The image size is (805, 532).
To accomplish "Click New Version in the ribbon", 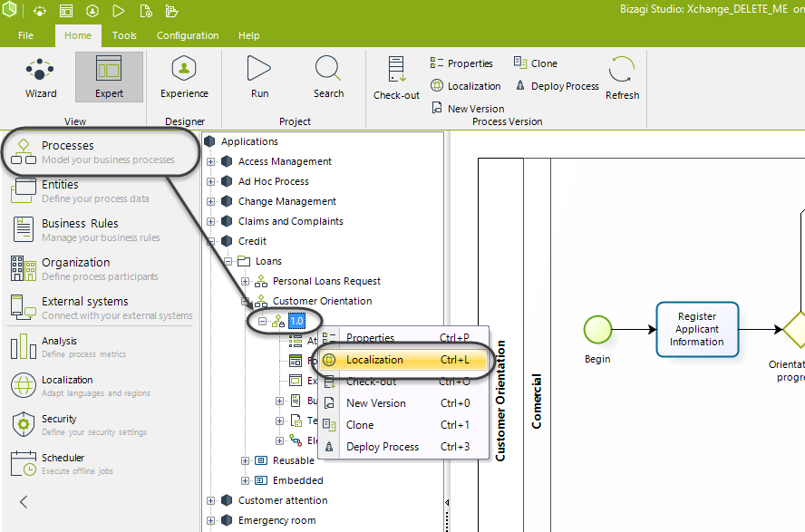I will [x=468, y=108].
